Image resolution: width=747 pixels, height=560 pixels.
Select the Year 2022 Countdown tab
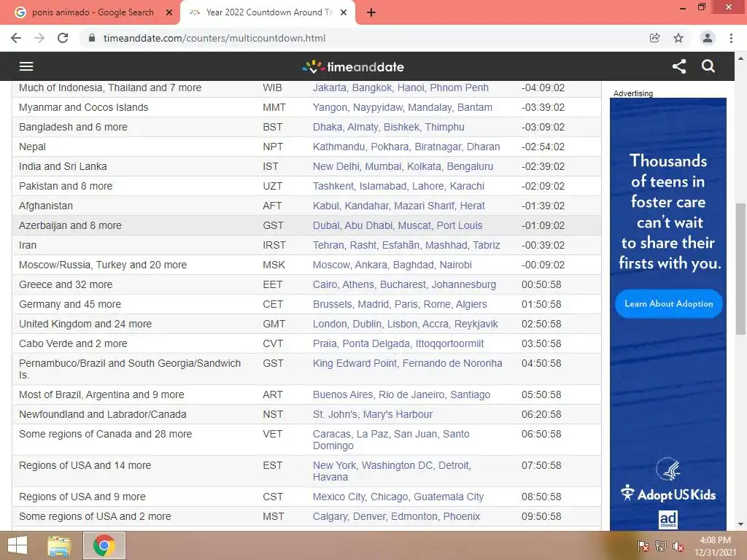pyautogui.click(x=267, y=13)
